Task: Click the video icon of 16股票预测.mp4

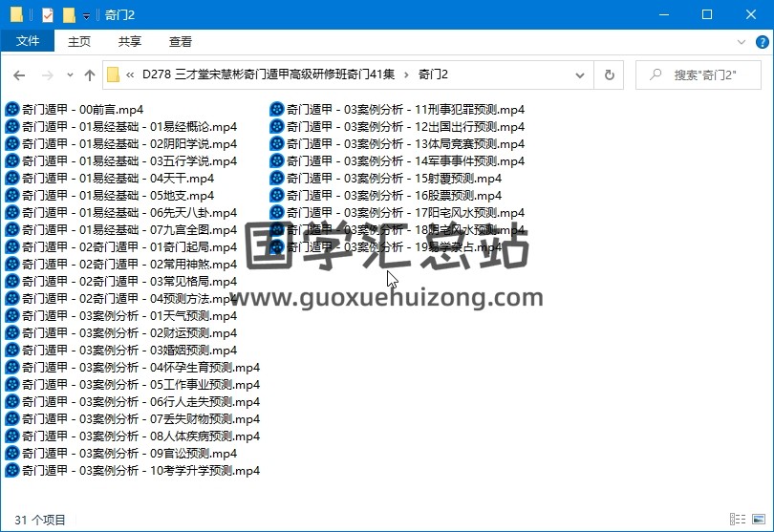Action: tap(277, 196)
